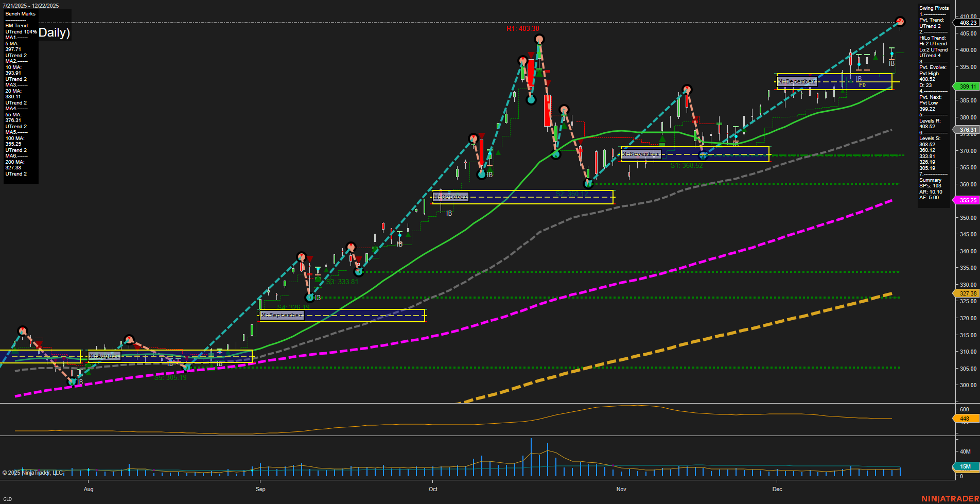
Task: Toggle the M:November benchmark zone
Action: 640,153
